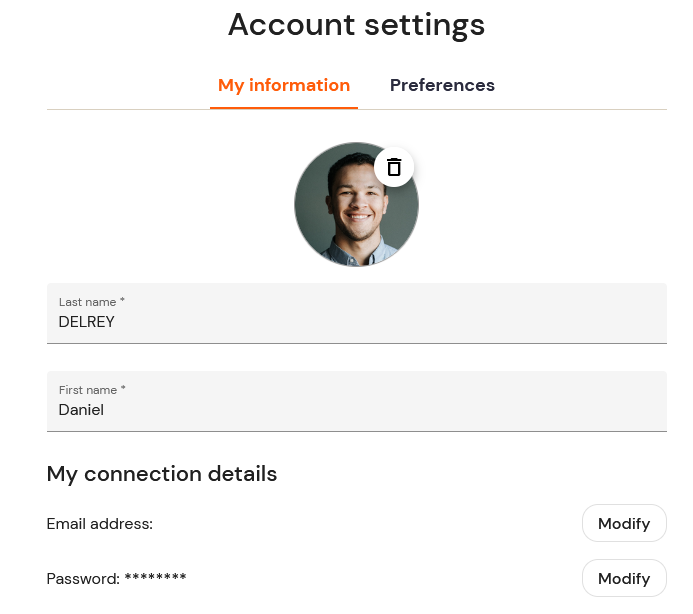Image resolution: width=693 pixels, height=614 pixels.
Task: Click the My connection details heading
Action: pos(162,474)
